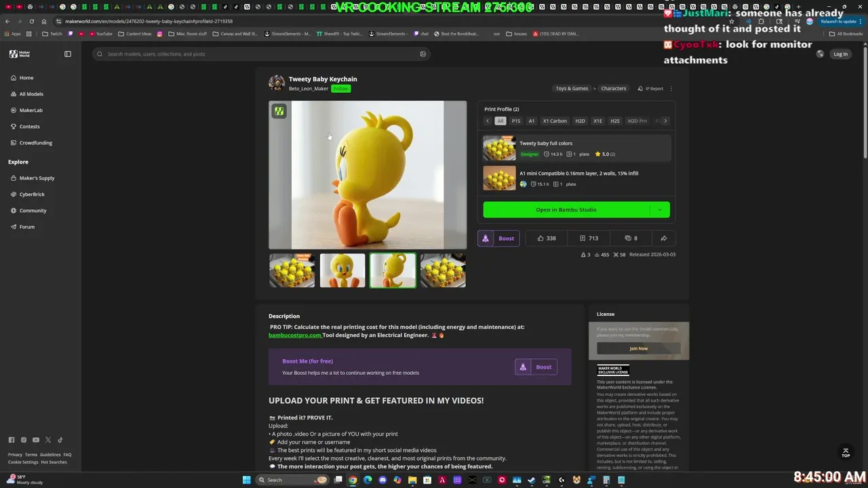Open Discord from the taskbar
Viewport: 868px width, 488px height.
[382, 480]
